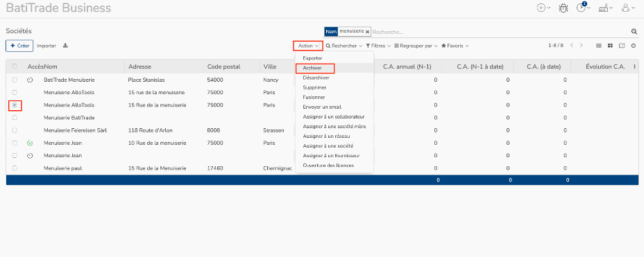Uncheck the selected Menuiserie AlloTools row checkbox
This screenshot has width=644, height=257.
pyautogui.click(x=15, y=105)
